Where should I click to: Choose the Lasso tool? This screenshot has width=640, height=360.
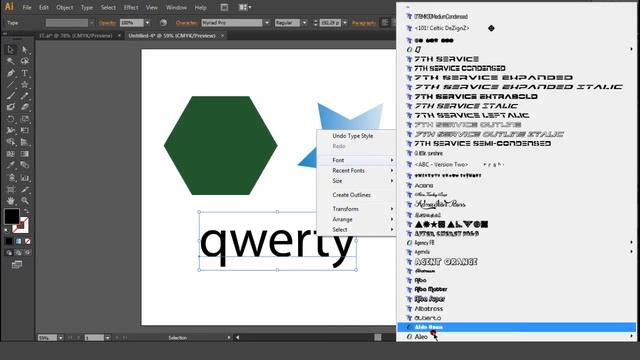coord(24,61)
